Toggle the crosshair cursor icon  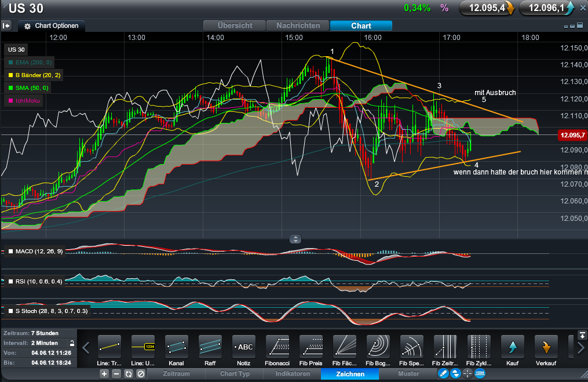(x=468, y=373)
